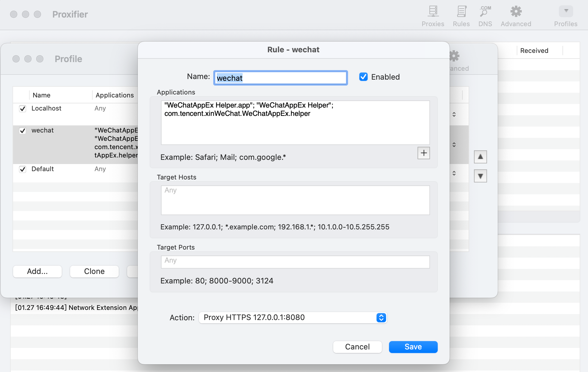Open Localhost rule action stepper in list
The width and height of the screenshot is (588, 372).
coord(454,114)
